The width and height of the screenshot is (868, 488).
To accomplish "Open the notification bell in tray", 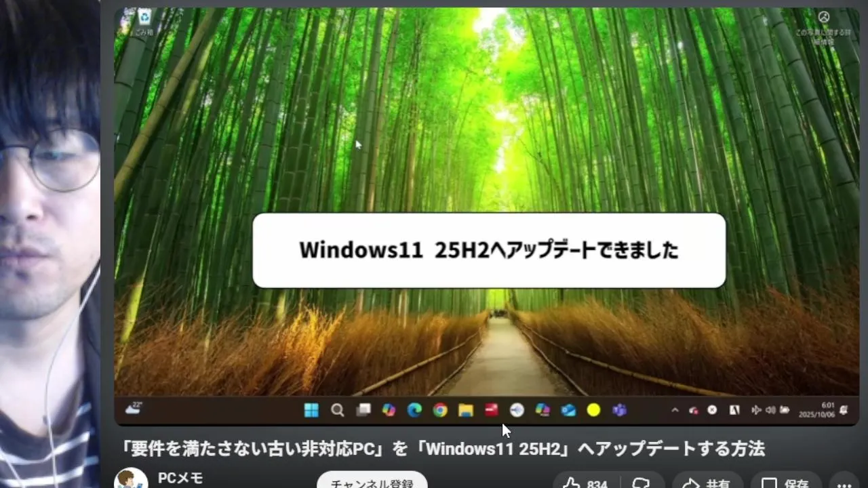I will click(844, 409).
